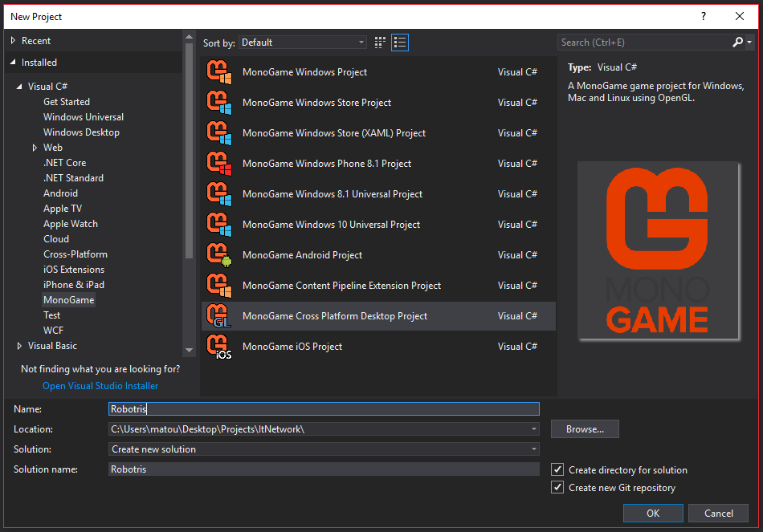Image resolution: width=763 pixels, height=532 pixels.
Task: Click the Cross Platform Desktop GL icon
Action: tap(218, 316)
